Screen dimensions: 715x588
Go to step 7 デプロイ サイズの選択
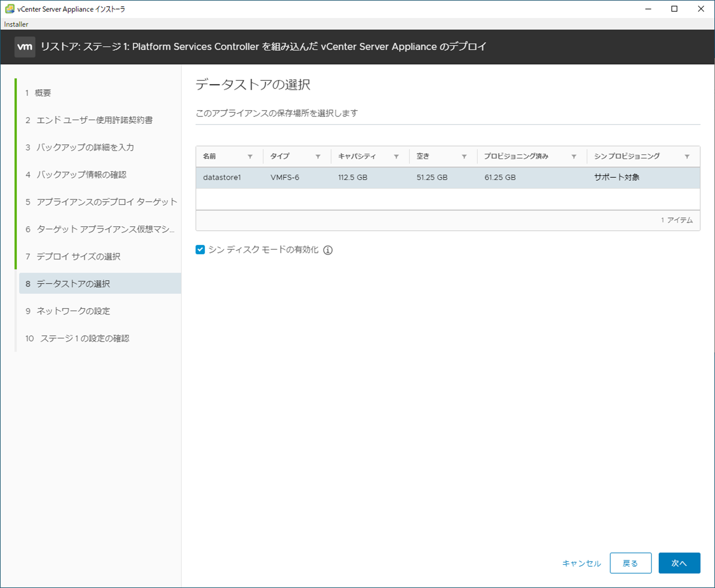[x=78, y=256]
